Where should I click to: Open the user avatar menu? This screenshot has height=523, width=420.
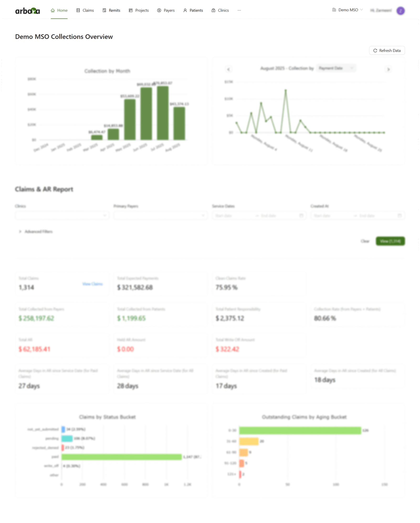click(400, 11)
